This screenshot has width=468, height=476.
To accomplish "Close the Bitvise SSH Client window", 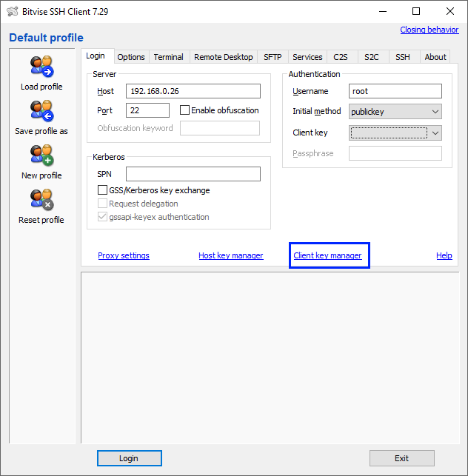I will pyautogui.click(x=450, y=12).
